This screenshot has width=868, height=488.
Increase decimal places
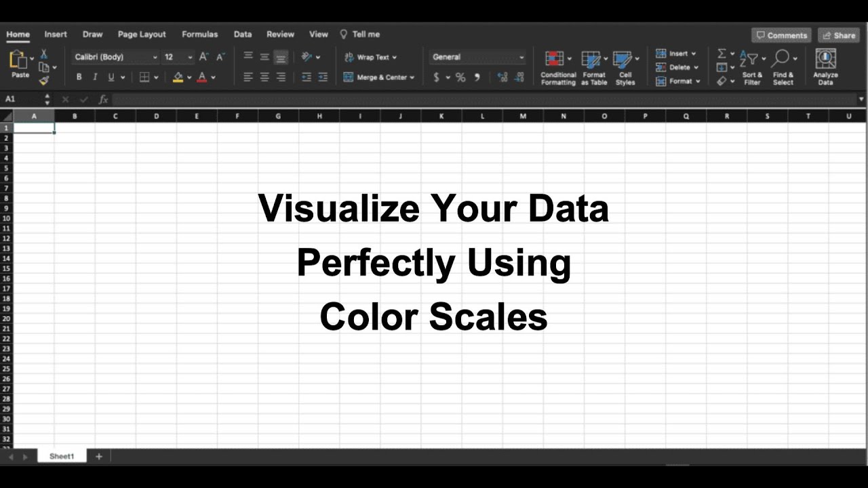pyautogui.click(x=502, y=77)
